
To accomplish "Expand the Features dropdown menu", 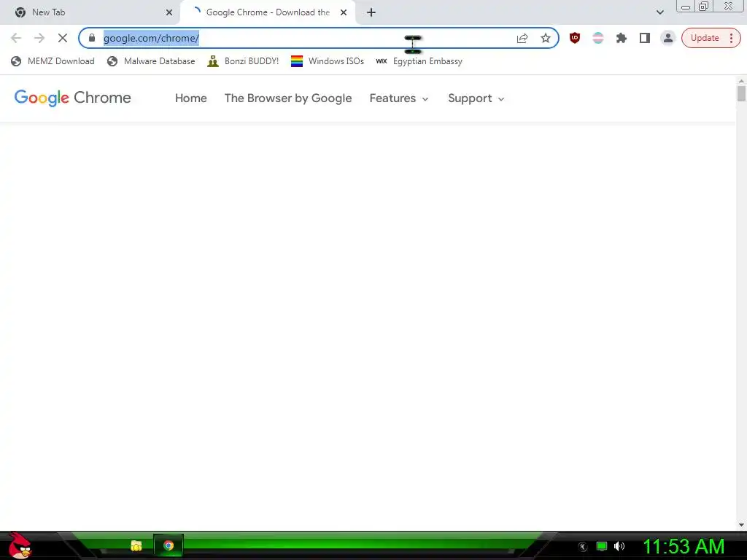I will click(x=399, y=98).
